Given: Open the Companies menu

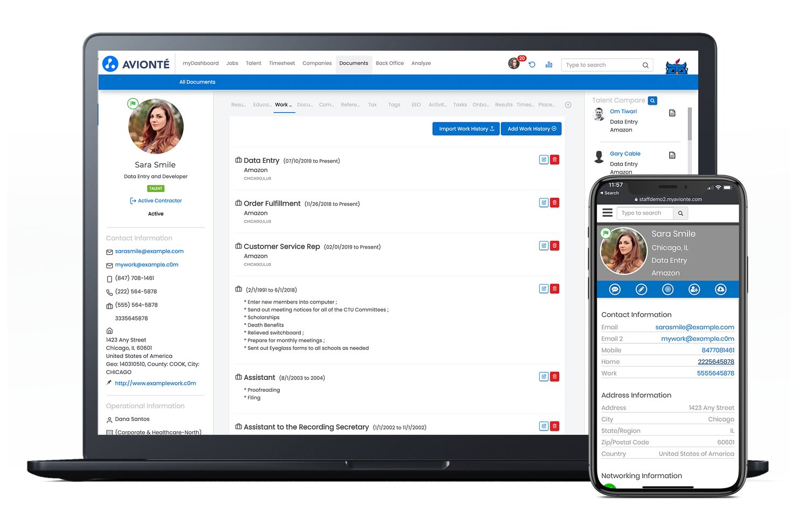Looking at the screenshot, I should point(317,64).
